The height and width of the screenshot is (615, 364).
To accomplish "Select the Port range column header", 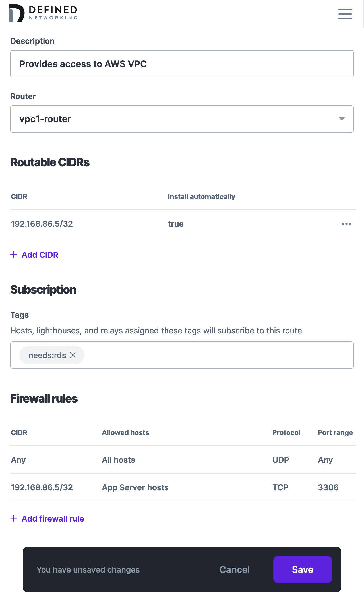I will coord(335,432).
